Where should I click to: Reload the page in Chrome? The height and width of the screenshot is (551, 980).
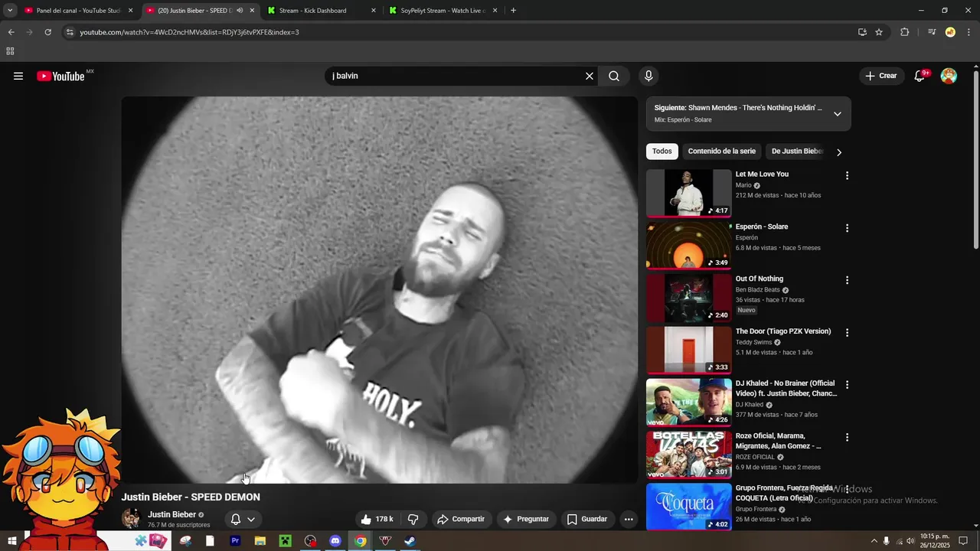click(47, 32)
